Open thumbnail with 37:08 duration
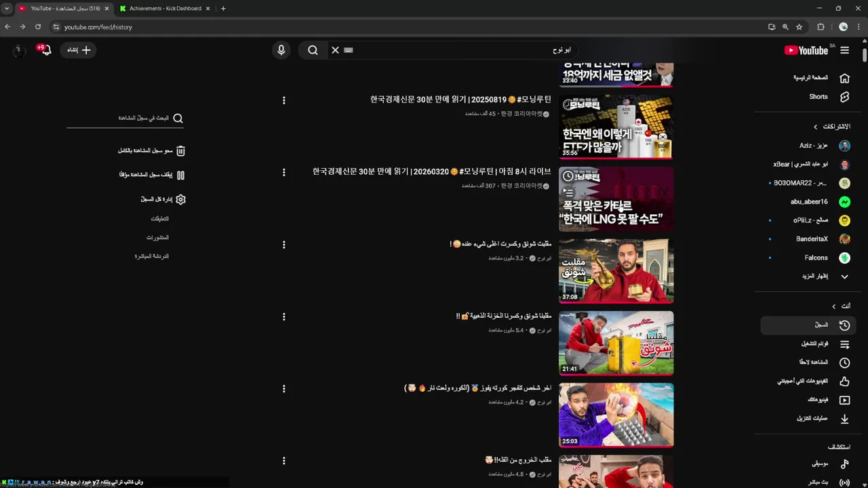Image resolution: width=868 pixels, height=488 pixels. tap(616, 271)
